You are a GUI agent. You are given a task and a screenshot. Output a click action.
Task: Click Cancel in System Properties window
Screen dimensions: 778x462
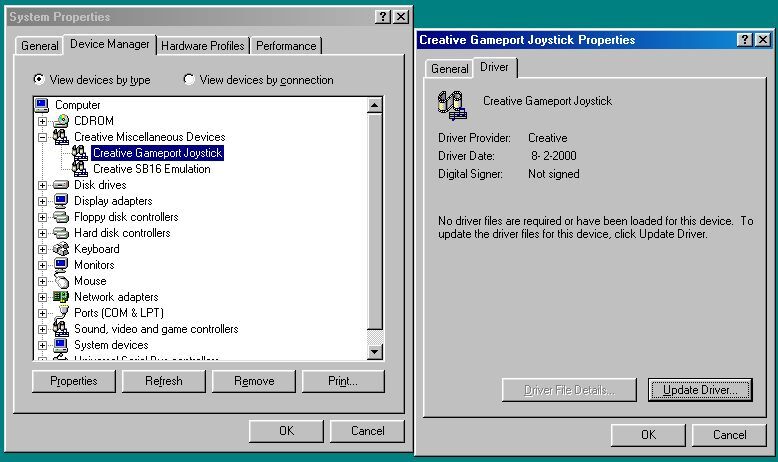(x=367, y=431)
